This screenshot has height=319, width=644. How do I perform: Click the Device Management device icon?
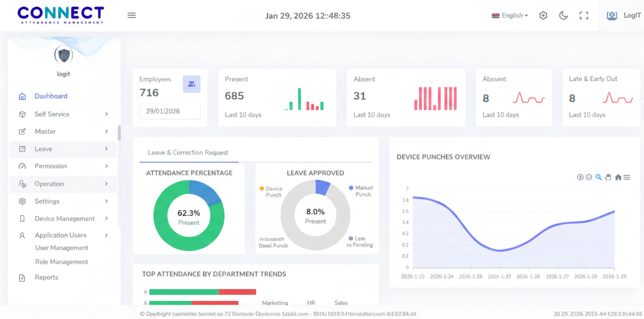(22, 218)
